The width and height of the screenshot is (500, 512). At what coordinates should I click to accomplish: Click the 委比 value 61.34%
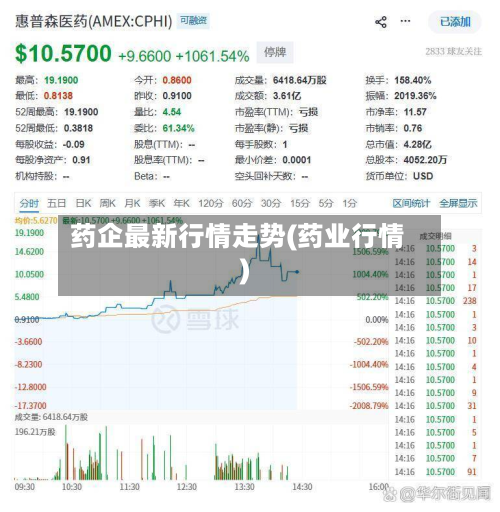coord(178,128)
